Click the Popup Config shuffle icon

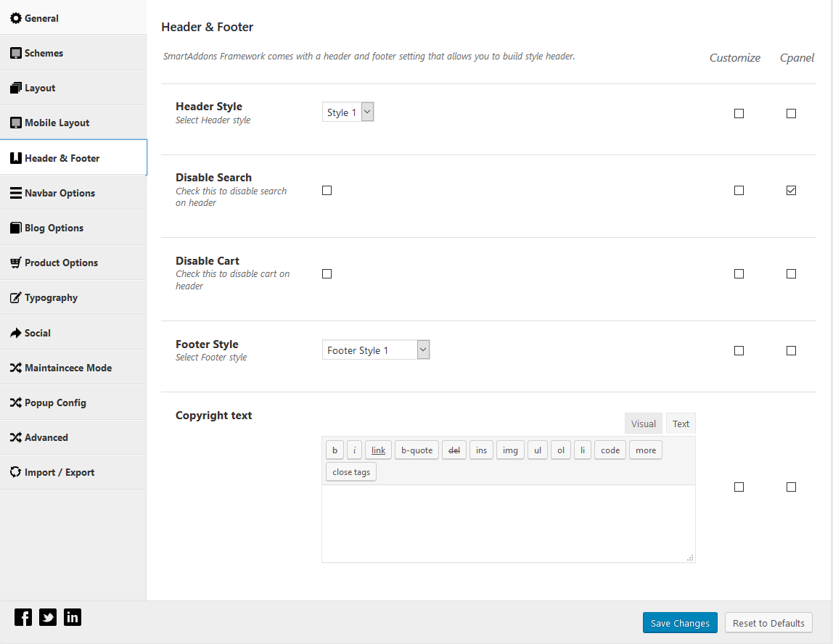16,402
